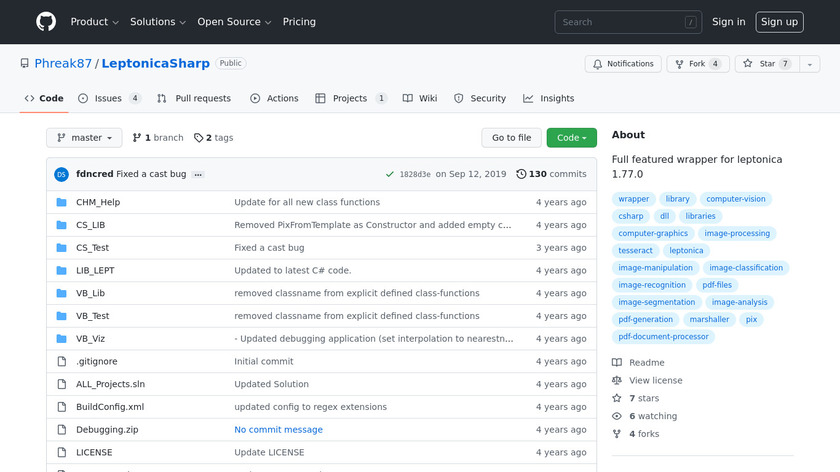Select the VB_Viz folder icon
The width and height of the screenshot is (840, 472).
click(x=62, y=339)
